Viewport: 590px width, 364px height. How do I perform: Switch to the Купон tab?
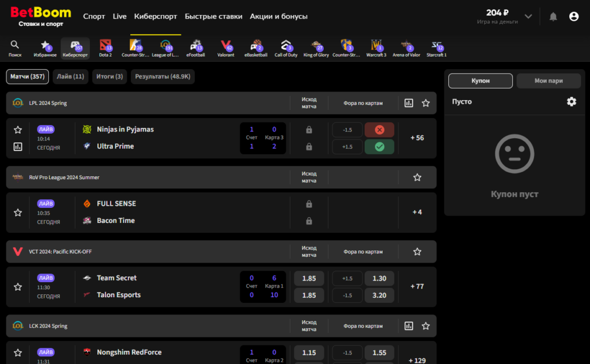tap(481, 81)
